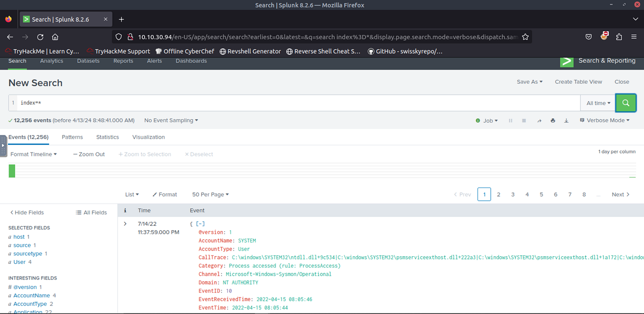This screenshot has width=644, height=314.
Task: Stop the search job
Action: pyautogui.click(x=524, y=120)
